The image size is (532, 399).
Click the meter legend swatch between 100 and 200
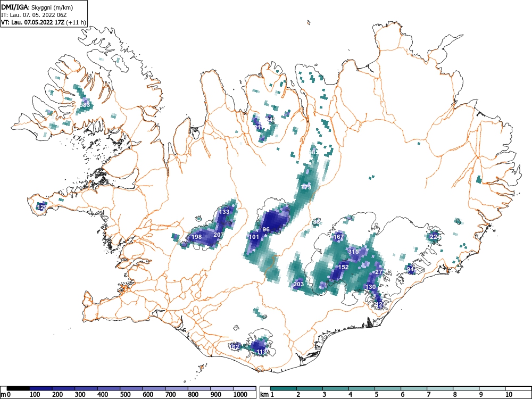click(x=41, y=388)
